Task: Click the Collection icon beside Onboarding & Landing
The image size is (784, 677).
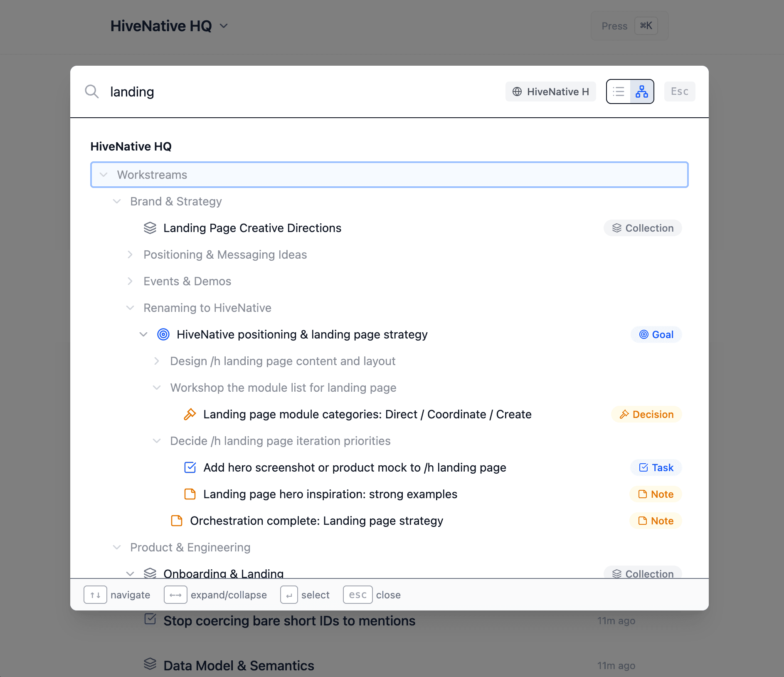Action: (x=149, y=573)
